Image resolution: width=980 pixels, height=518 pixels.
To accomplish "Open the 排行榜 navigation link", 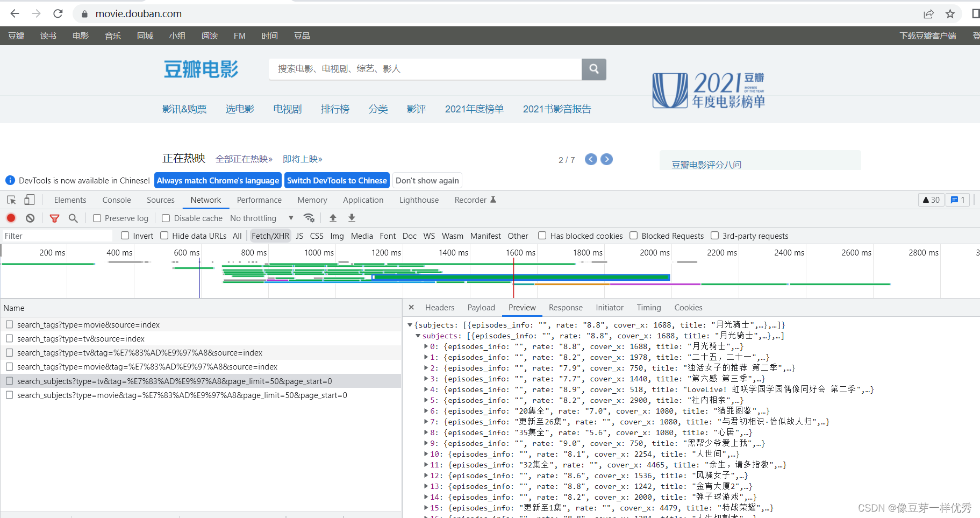I will point(335,109).
